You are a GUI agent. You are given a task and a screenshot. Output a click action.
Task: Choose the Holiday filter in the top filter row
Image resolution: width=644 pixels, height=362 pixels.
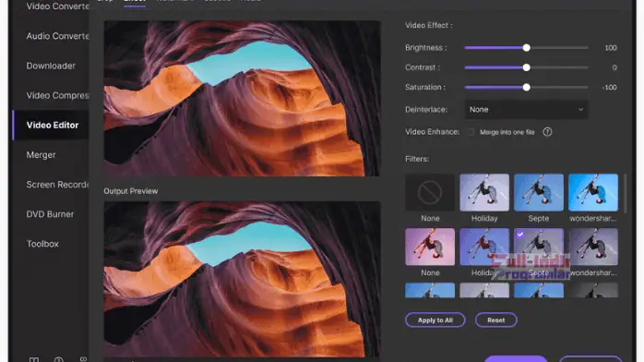coord(484,192)
